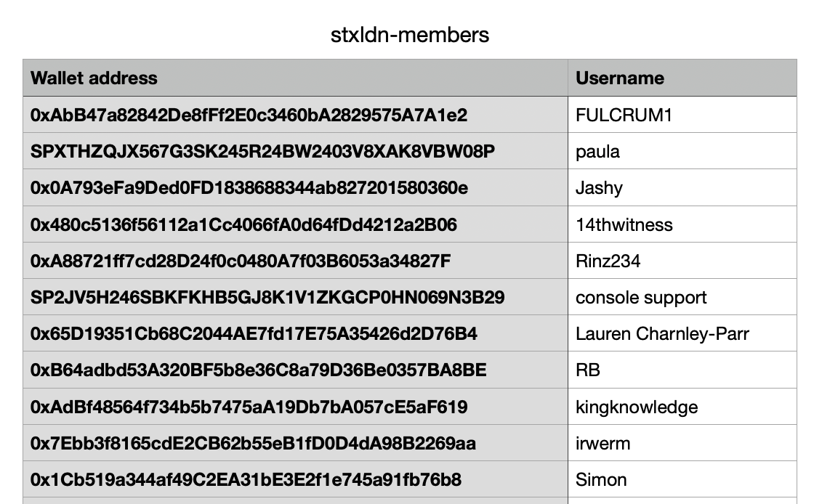Click the FULCRUM1 username cell
This screenshot has height=504, width=830.
(x=624, y=115)
